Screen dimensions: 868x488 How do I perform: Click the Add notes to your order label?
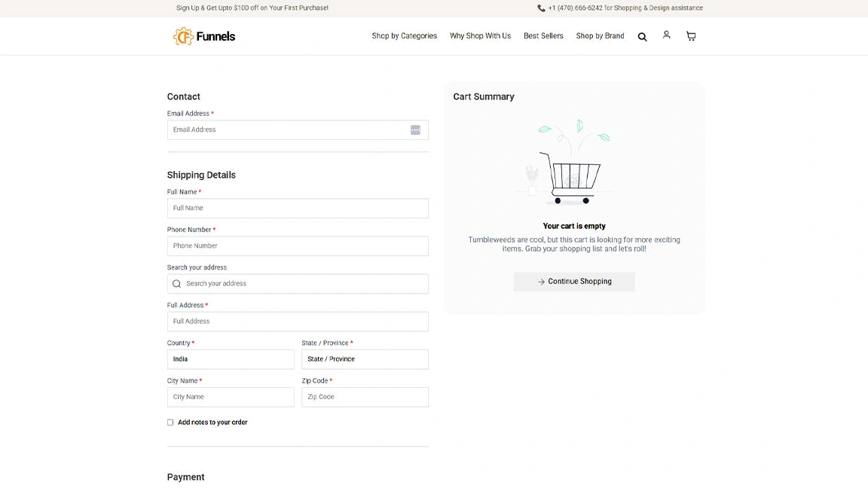212,422
